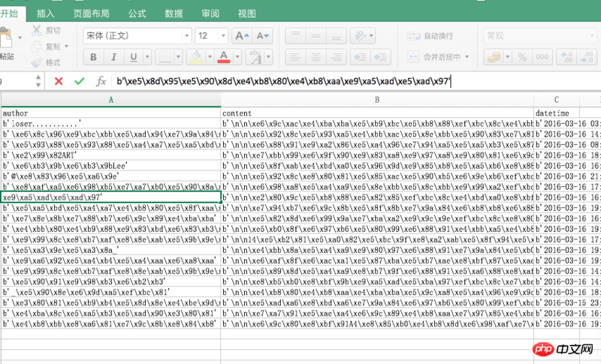Switch to 视图 tab
Image resolution: width=601 pixels, height=364 pixels.
(x=247, y=14)
